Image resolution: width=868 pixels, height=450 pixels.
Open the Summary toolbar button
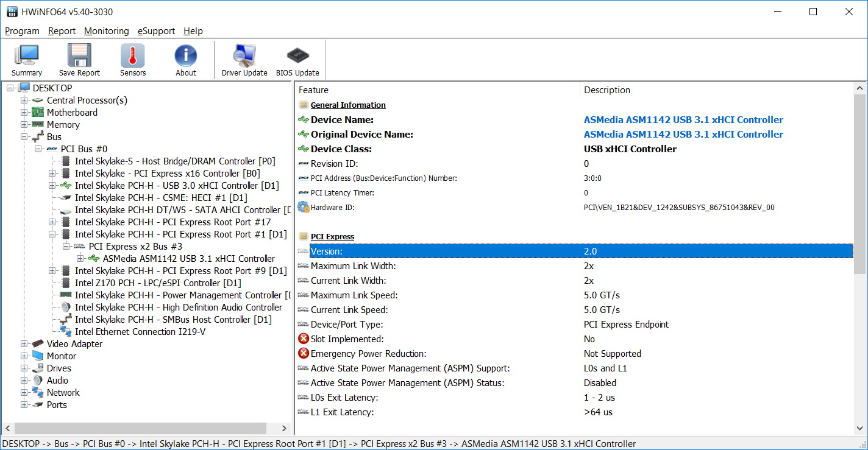pos(27,60)
